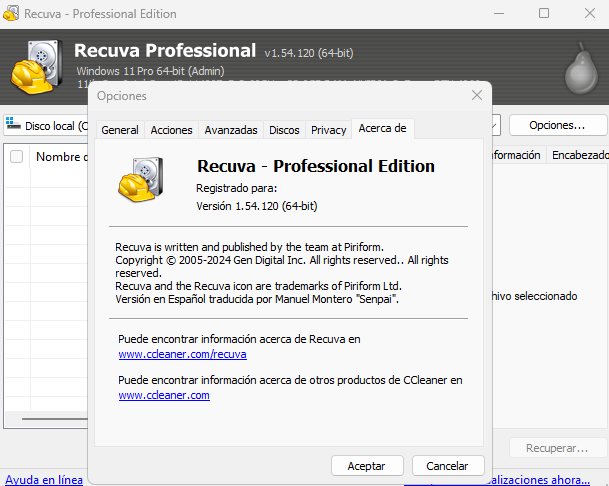Click the Encabezado column header

pyautogui.click(x=579, y=155)
